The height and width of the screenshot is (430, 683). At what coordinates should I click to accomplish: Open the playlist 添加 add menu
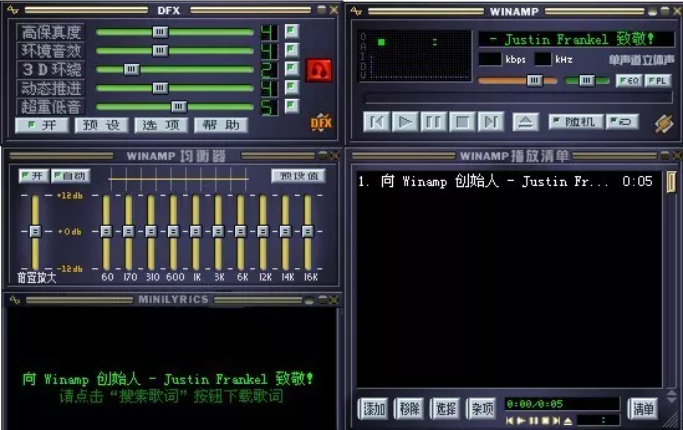click(373, 409)
